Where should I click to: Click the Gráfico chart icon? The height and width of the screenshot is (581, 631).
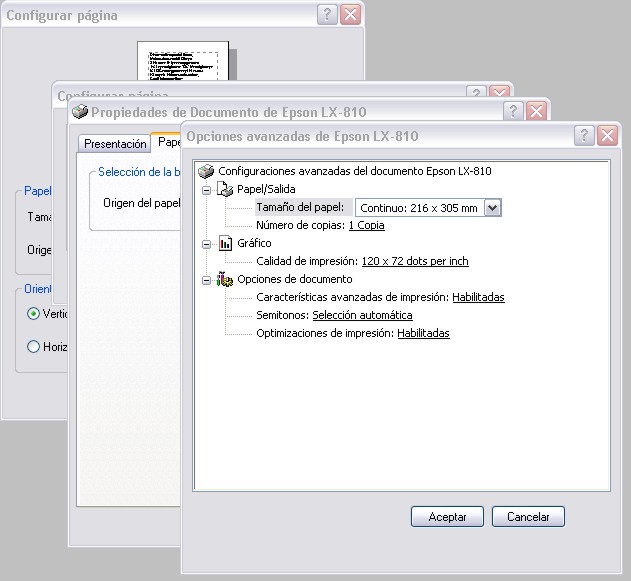coord(225,243)
